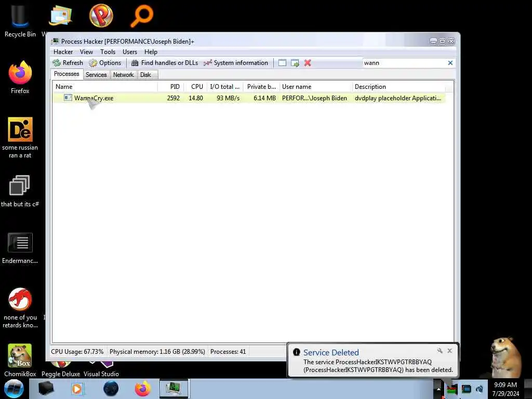Click the search field containing wann
The height and width of the screenshot is (399, 532).
point(404,63)
